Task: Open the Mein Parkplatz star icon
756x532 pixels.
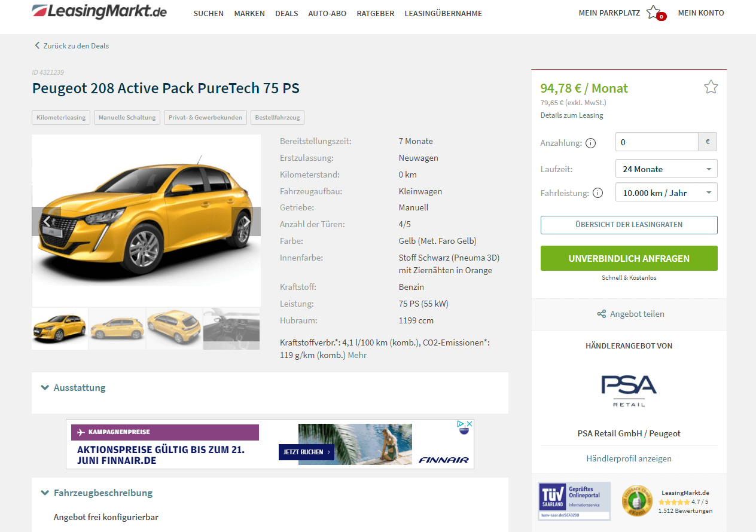Action: click(x=654, y=12)
